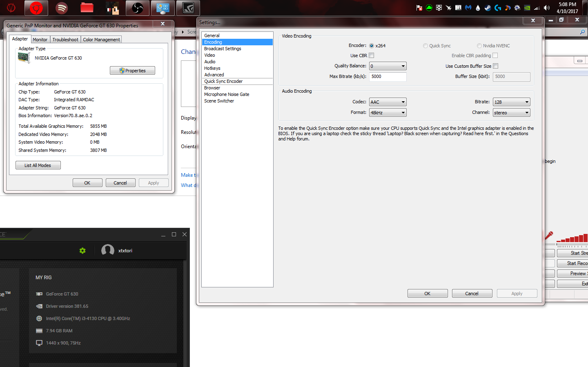Open the audio Codec dropdown

tap(388, 102)
